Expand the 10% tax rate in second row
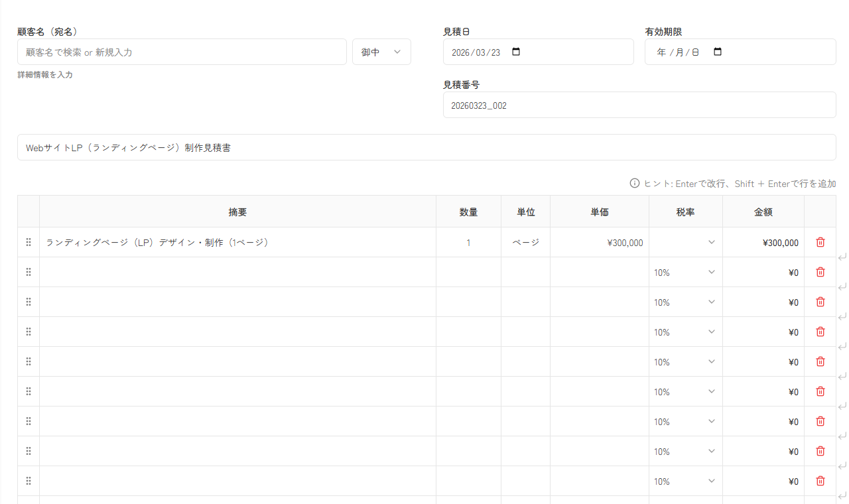This screenshot has width=849, height=504. (x=685, y=273)
